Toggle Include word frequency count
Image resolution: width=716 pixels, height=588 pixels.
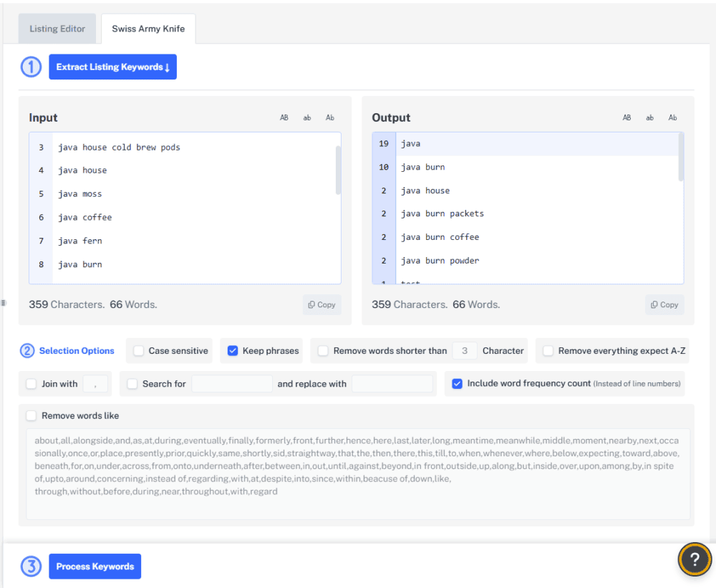pyautogui.click(x=458, y=384)
